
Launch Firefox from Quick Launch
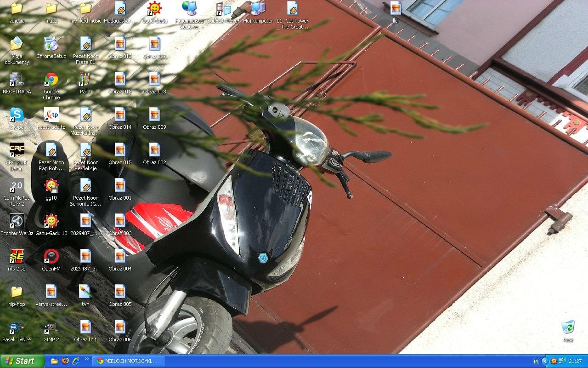point(65,361)
